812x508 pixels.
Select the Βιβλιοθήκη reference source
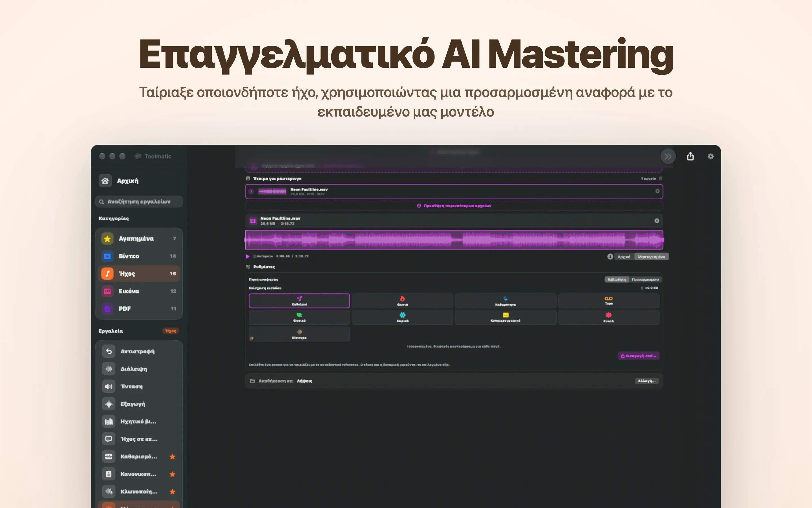point(616,279)
